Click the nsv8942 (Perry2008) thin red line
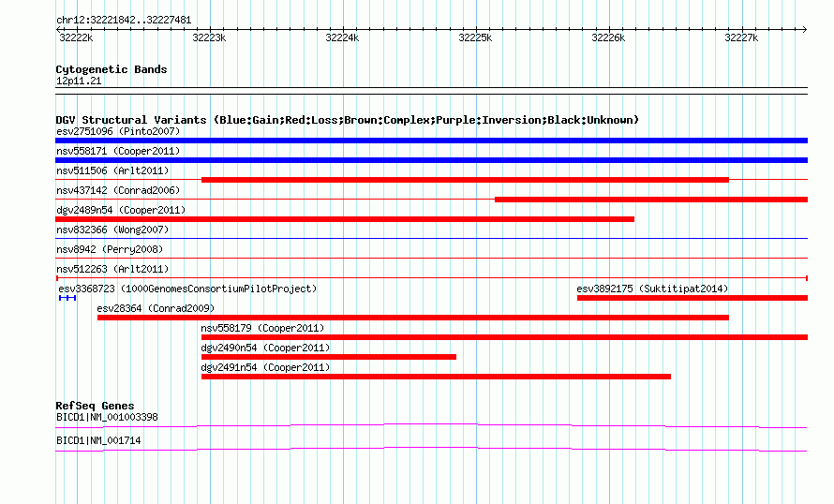Screen dimensions: 834x504 tap(431, 259)
